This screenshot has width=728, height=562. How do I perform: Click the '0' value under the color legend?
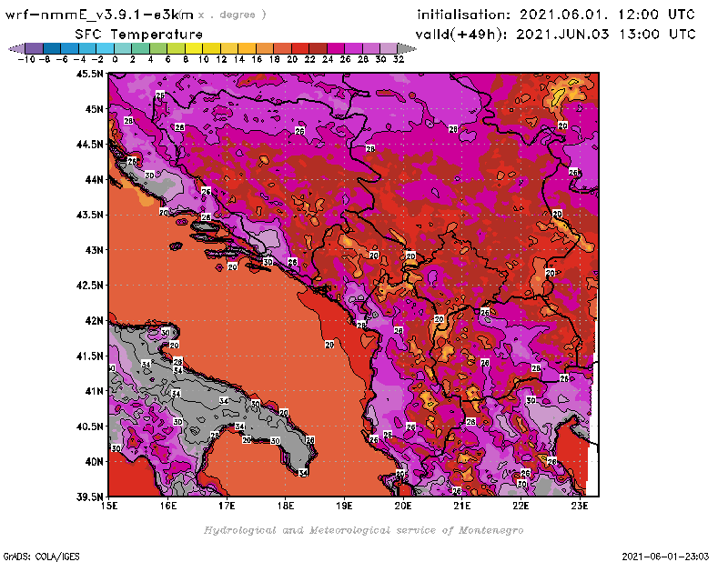point(115,59)
